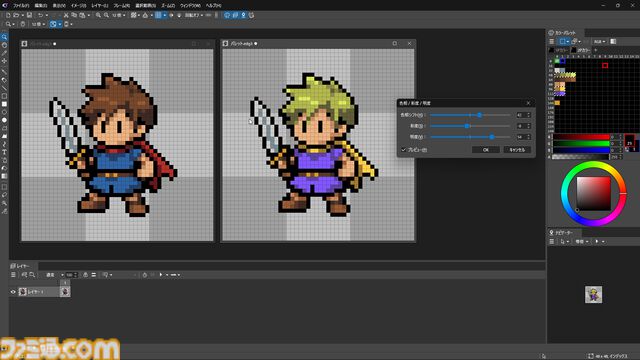
Task: Click the navigator preview thumbnail
Action: (593, 294)
